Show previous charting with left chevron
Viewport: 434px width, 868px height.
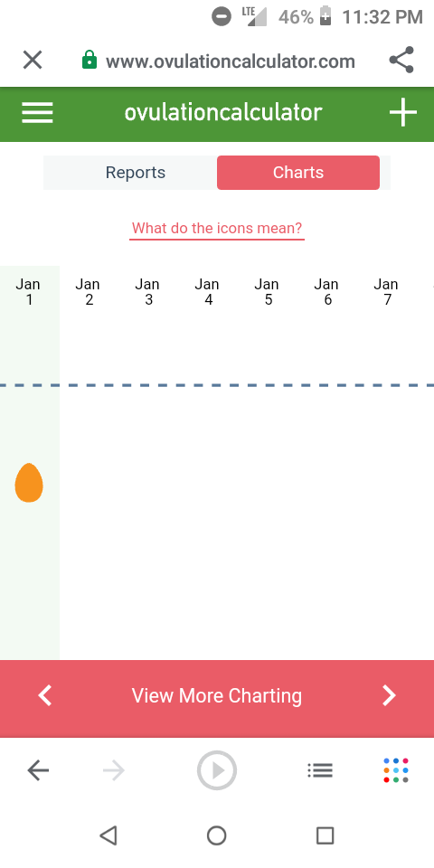pos(45,696)
